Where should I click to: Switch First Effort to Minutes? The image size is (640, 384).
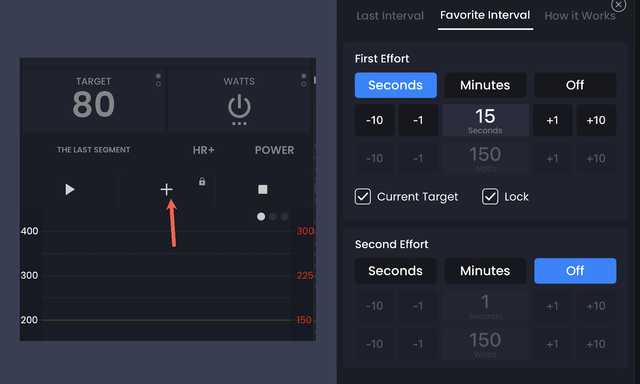point(485,85)
